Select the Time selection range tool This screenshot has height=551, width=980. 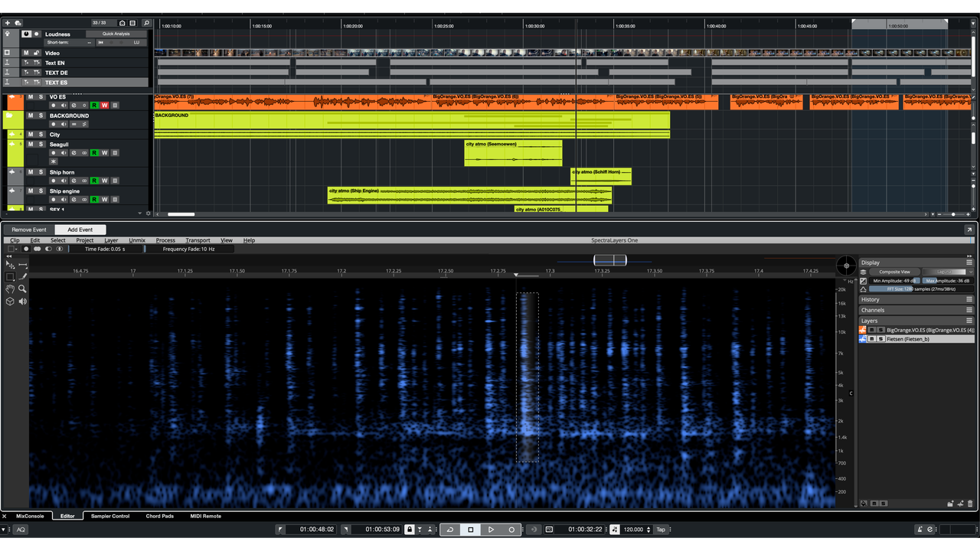coord(23,264)
